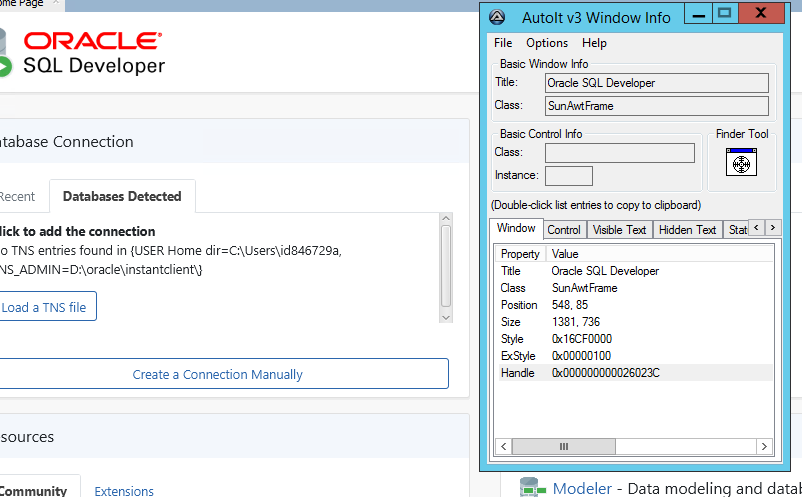802x497 pixels.
Task: Open the Community tab under Resources
Action: (x=33, y=491)
